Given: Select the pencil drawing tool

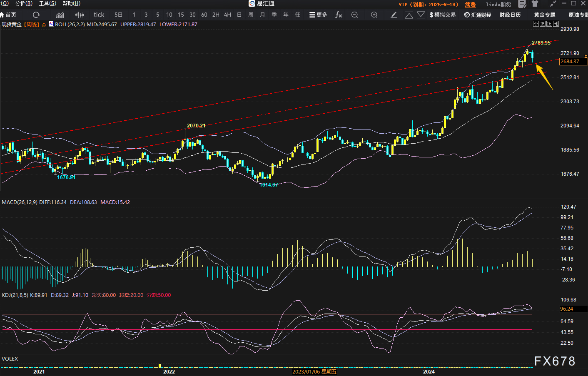Looking at the screenshot, I should coord(394,15).
